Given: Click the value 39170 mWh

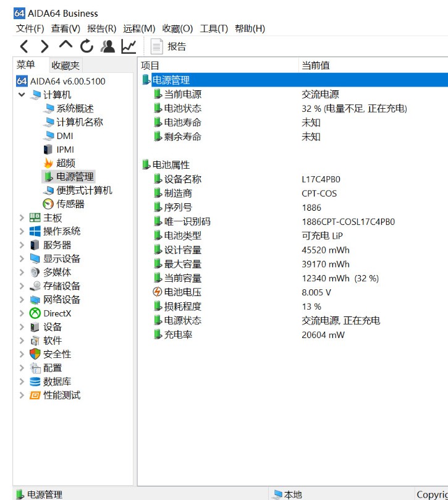Looking at the screenshot, I should [326, 265].
